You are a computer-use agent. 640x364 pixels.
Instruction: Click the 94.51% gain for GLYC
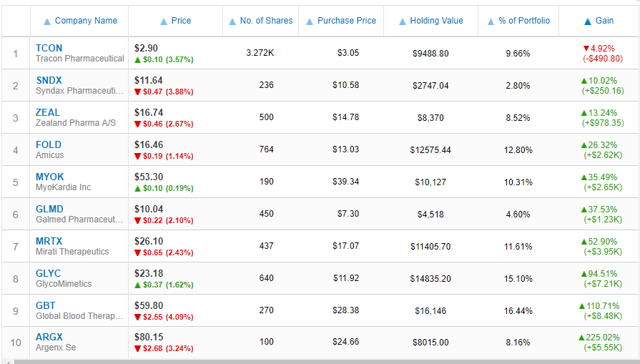pos(599,274)
